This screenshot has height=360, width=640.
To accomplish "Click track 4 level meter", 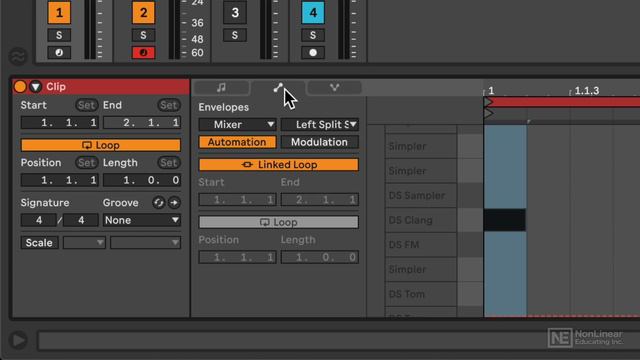I will [x=344, y=29].
